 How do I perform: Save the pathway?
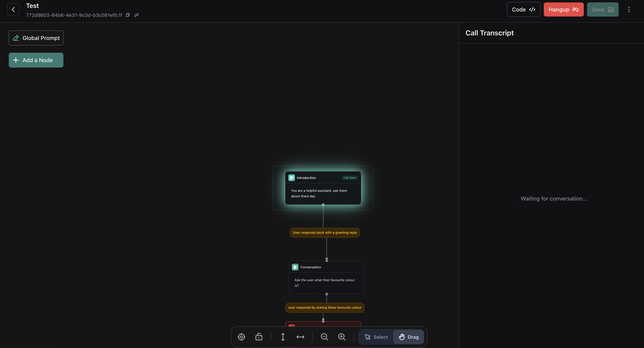coord(602,9)
